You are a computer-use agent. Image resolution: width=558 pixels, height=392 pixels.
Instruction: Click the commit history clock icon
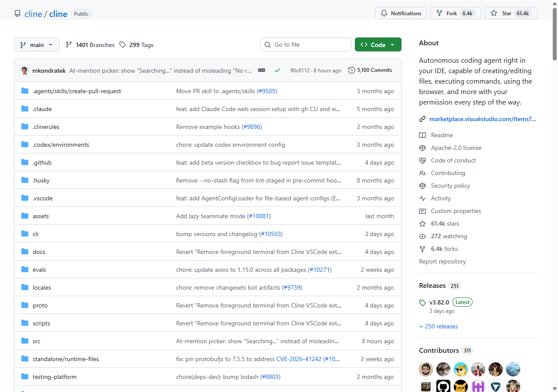tap(352, 70)
